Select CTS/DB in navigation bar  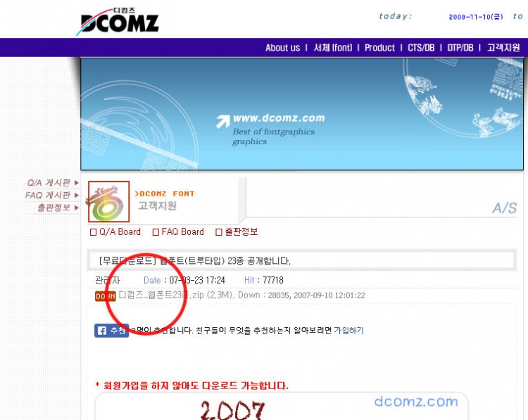tap(421, 48)
